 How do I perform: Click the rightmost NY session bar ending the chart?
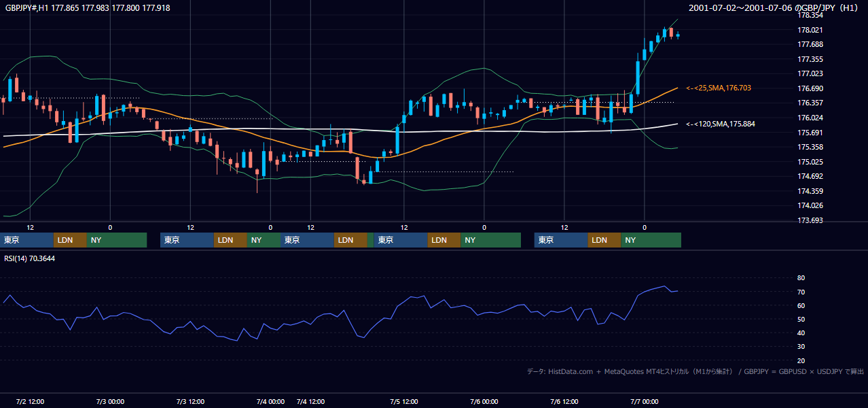point(651,240)
